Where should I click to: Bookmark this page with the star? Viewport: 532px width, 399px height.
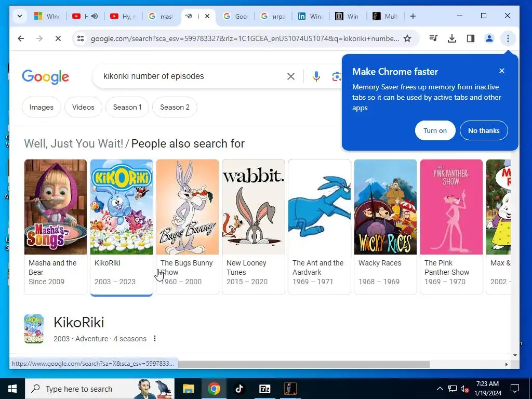(407, 38)
